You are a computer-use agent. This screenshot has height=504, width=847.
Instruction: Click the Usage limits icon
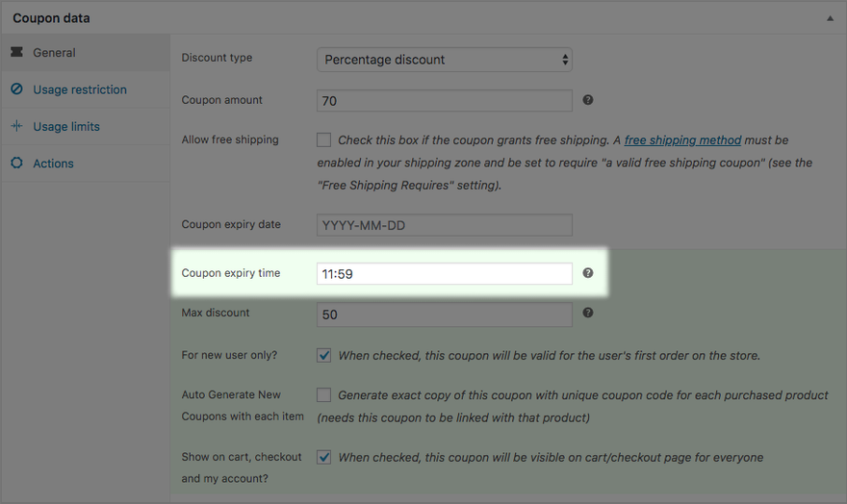(16, 126)
